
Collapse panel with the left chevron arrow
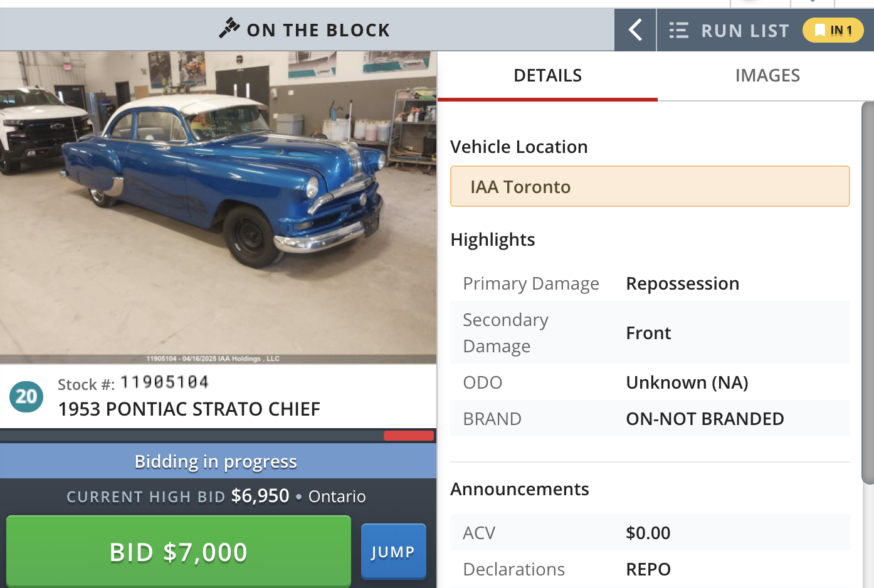[x=635, y=29]
